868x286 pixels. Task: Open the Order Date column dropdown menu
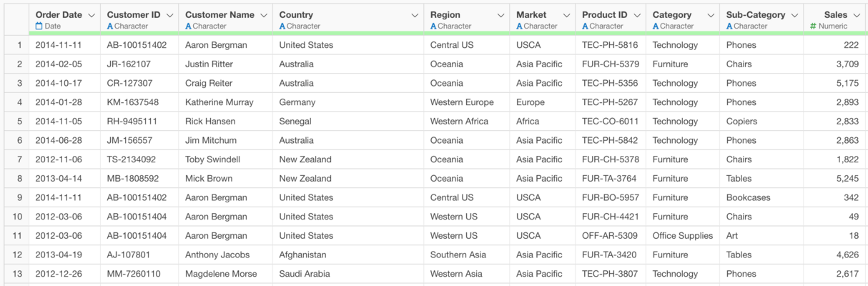91,15
